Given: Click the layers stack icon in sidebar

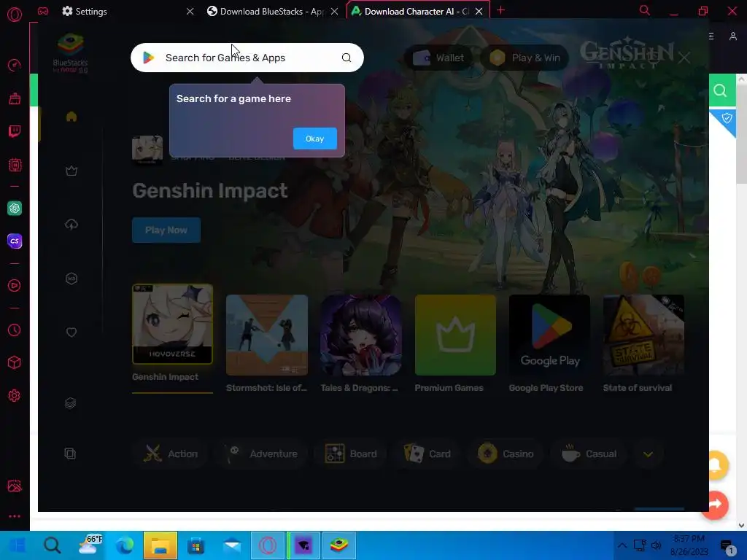Looking at the screenshot, I should coord(71,403).
